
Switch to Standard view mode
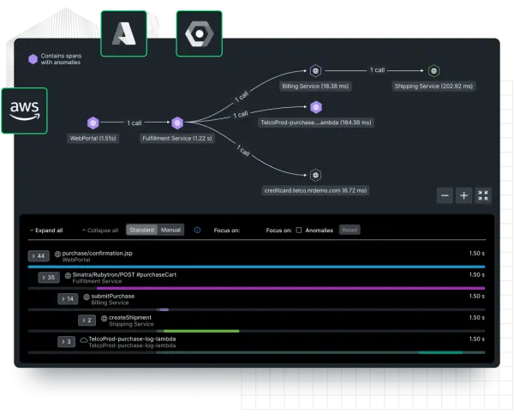coord(142,230)
